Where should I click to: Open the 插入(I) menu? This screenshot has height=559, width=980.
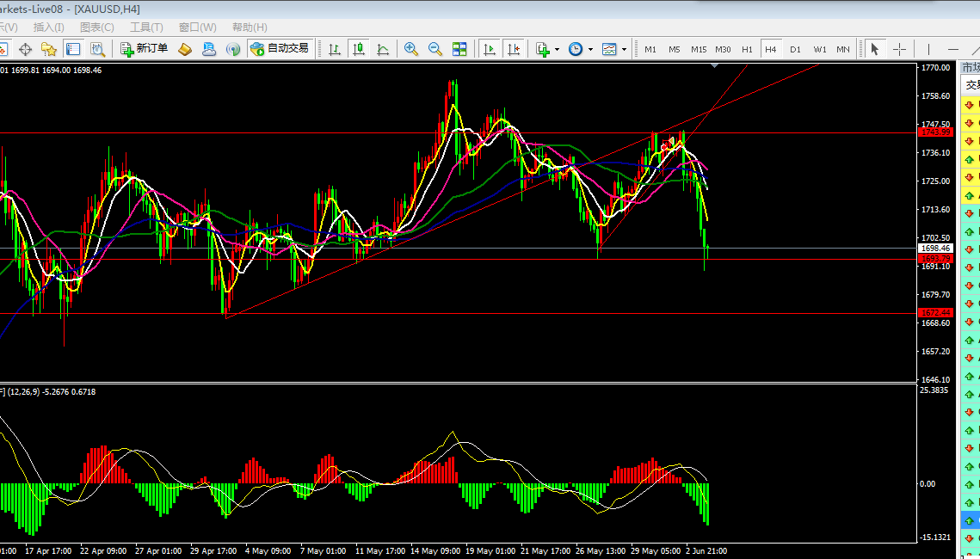[49, 28]
